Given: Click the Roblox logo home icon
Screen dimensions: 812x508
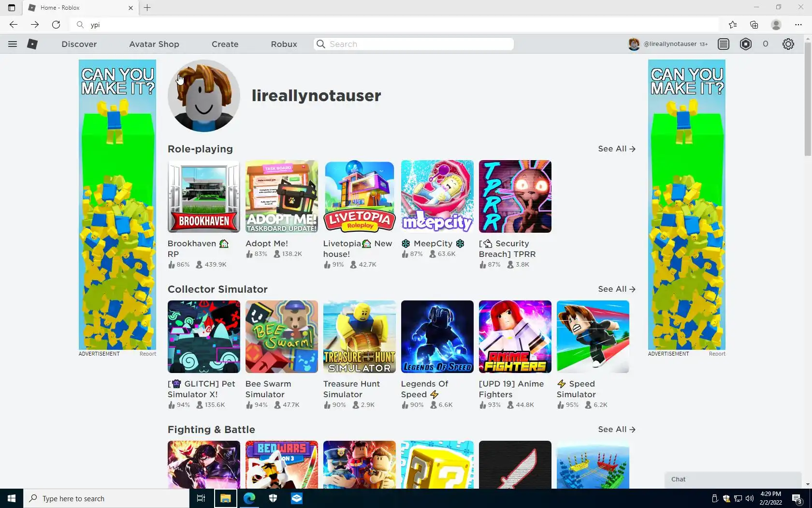Looking at the screenshot, I should (32, 44).
